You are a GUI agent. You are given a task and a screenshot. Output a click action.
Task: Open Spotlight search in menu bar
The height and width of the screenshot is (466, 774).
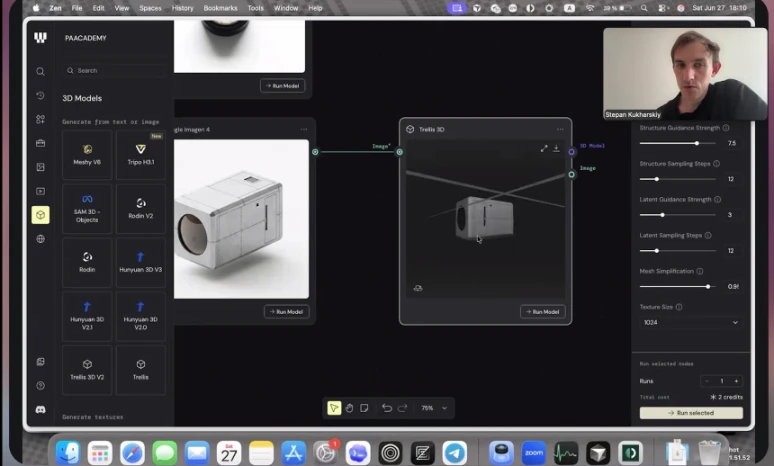(x=644, y=8)
